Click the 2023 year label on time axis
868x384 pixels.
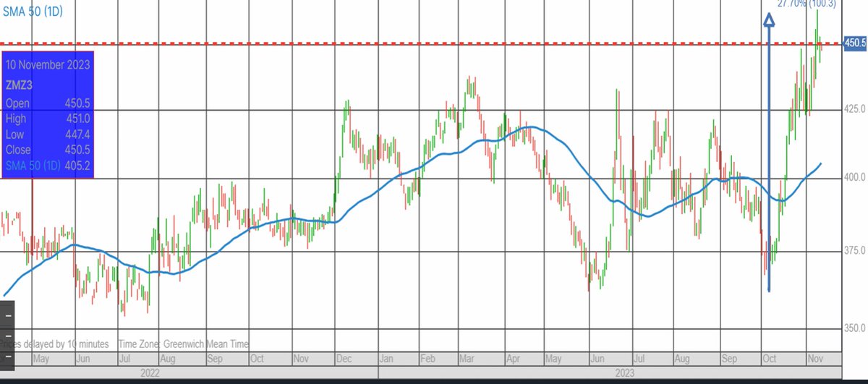(624, 373)
